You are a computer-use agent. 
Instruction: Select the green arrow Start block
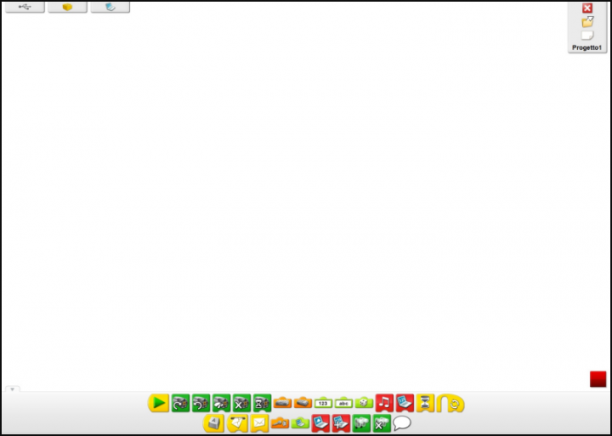(x=158, y=403)
